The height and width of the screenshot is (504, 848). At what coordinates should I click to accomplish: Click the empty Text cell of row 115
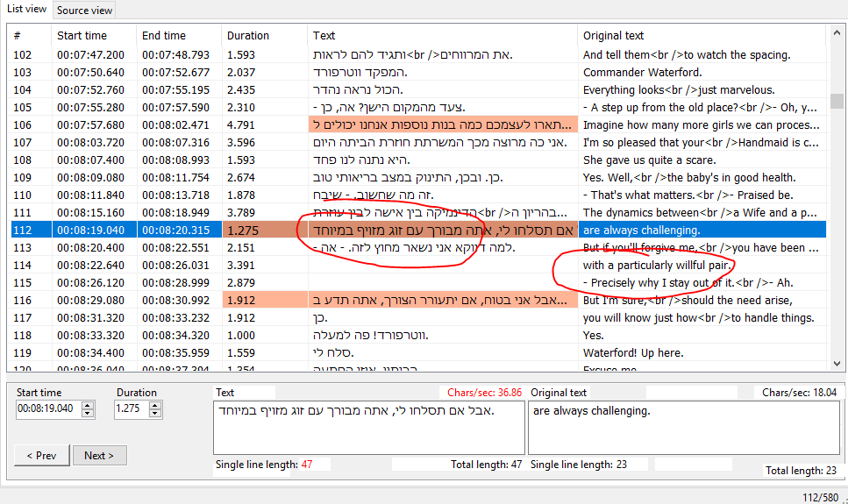point(442,282)
